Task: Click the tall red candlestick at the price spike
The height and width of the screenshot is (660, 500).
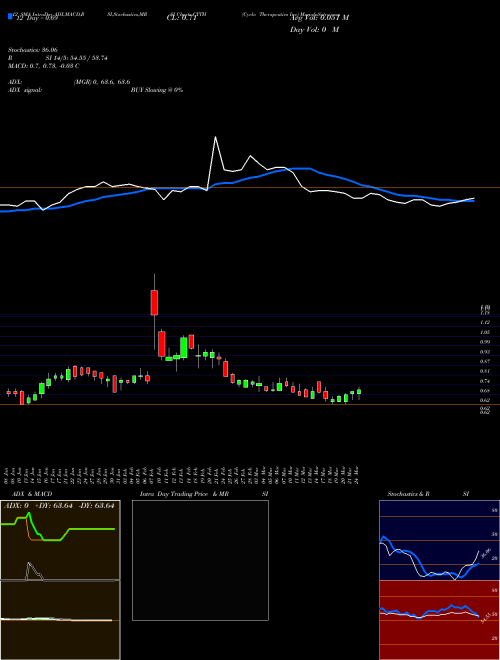Action: 154,302
